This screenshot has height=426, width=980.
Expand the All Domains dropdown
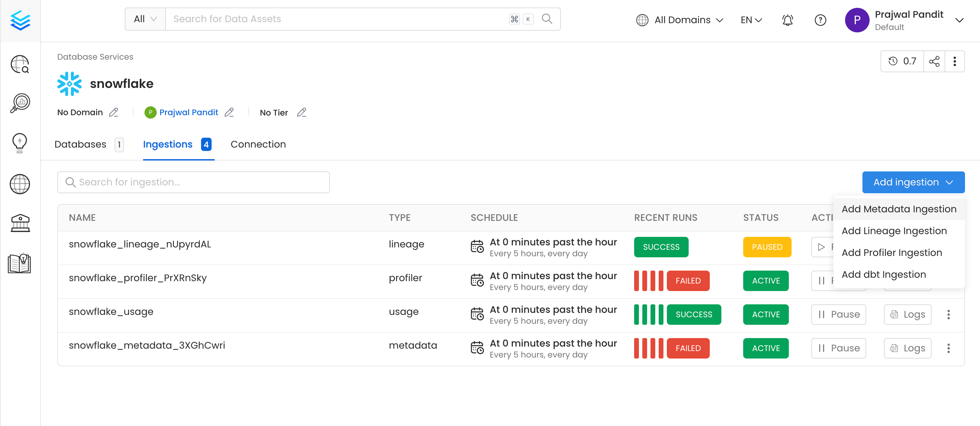point(679,20)
